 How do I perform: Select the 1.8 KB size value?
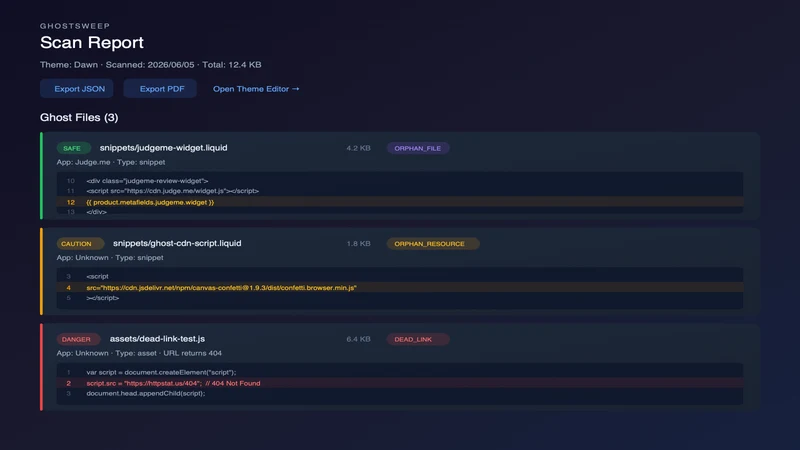click(358, 243)
